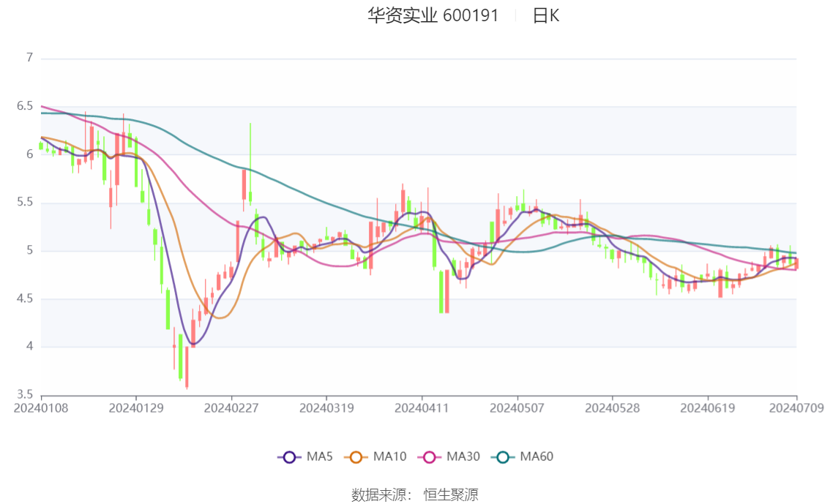Select the 20240227 date axis label

231,408
